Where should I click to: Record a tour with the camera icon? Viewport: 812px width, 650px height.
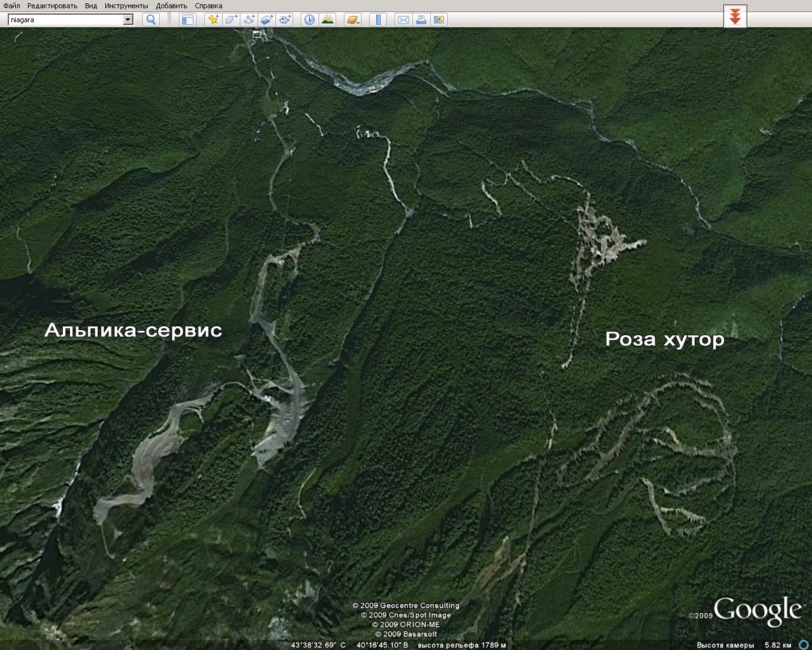pos(285,20)
